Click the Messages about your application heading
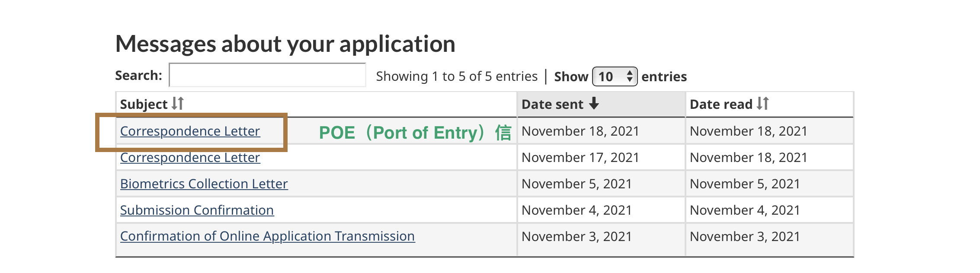Image resolution: width=980 pixels, height=273 pixels. tap(285, 44)
